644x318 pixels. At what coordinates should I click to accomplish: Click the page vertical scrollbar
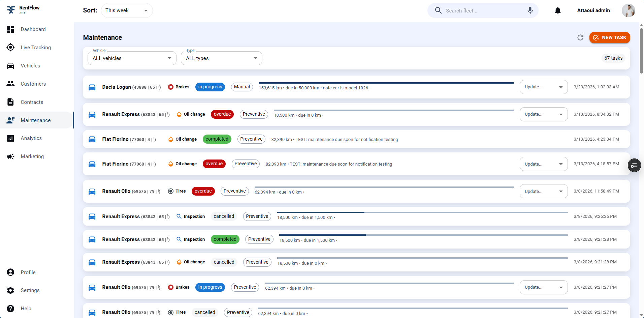pyautogui.click(x=641, y=51)
